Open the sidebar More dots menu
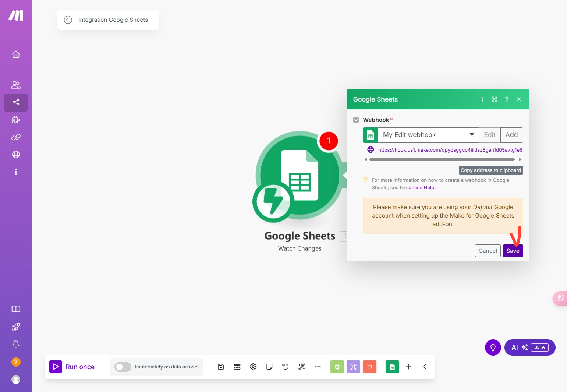 click(x=16, y=172)
